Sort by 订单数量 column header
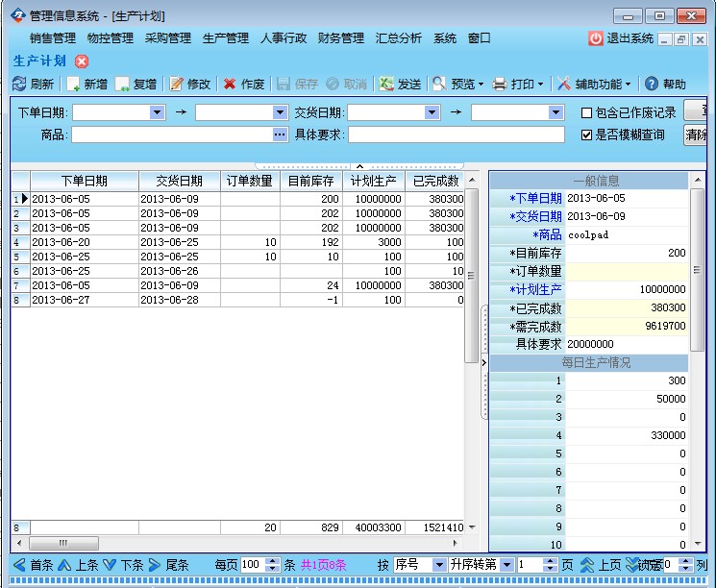 [x=250, y=182]
